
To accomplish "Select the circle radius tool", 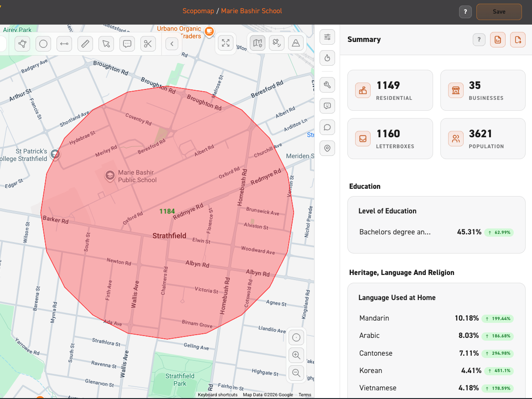I will (x=43, y=44).
